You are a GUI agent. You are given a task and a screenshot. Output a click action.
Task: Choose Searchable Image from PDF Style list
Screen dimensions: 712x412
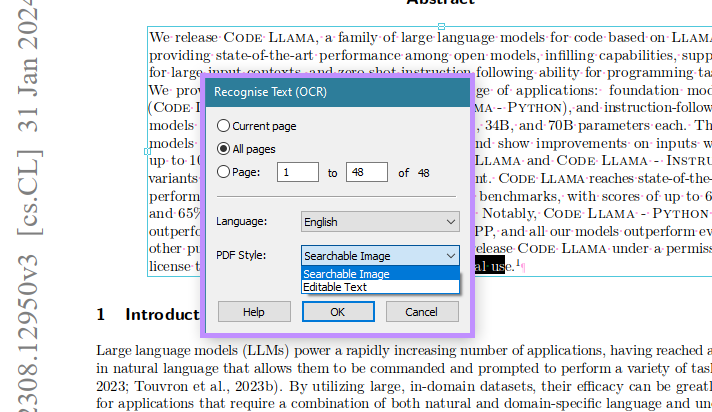coord(380,274)
